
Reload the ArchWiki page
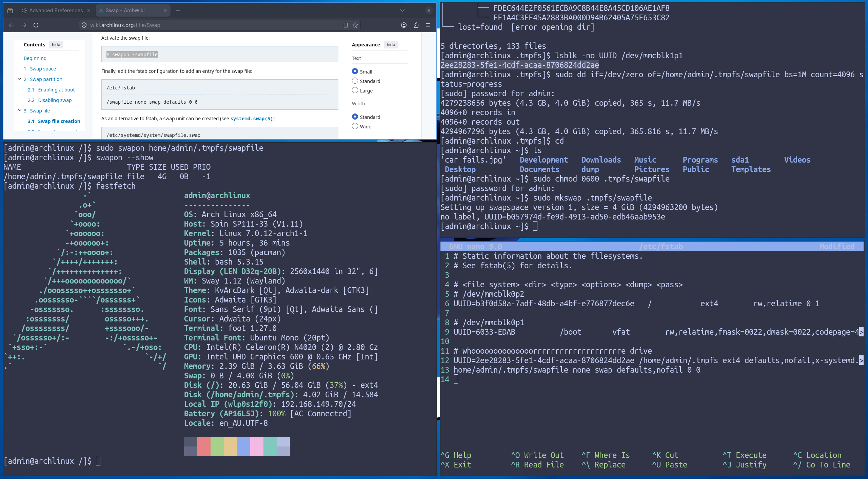click(x=36, y=25)
